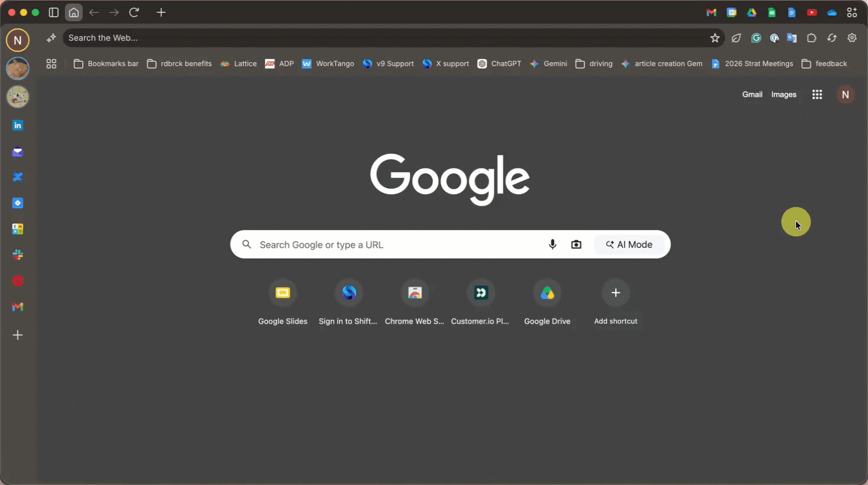Click the Images link on Google page

point(784,94)
